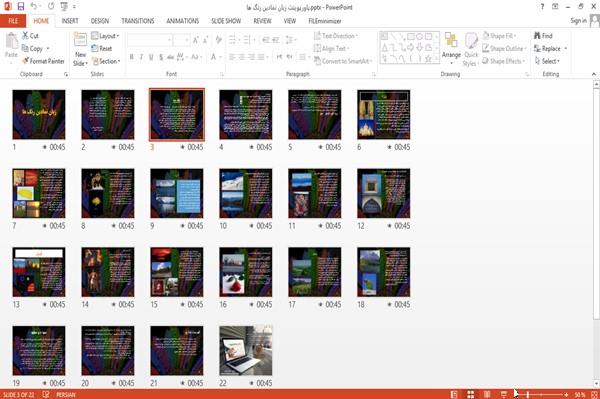Image resolution: width=600 pixels, height=399 pixels.
Task: Open the TRANSITIONS ribbon tab
Action: click(138, 21)
